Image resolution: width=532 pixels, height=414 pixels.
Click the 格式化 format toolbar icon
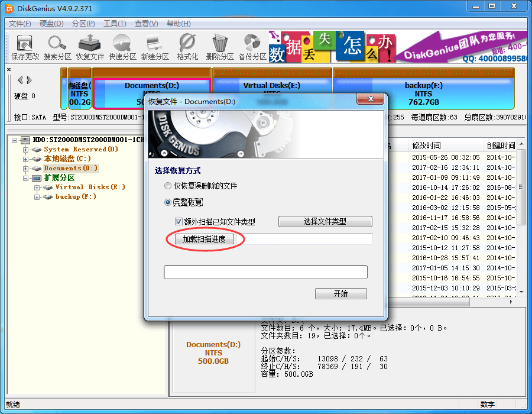(187, 47)
